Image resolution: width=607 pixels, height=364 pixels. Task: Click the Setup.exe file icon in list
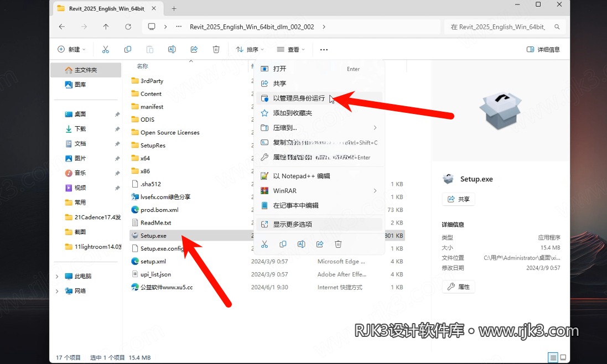[x=134, y=236]
